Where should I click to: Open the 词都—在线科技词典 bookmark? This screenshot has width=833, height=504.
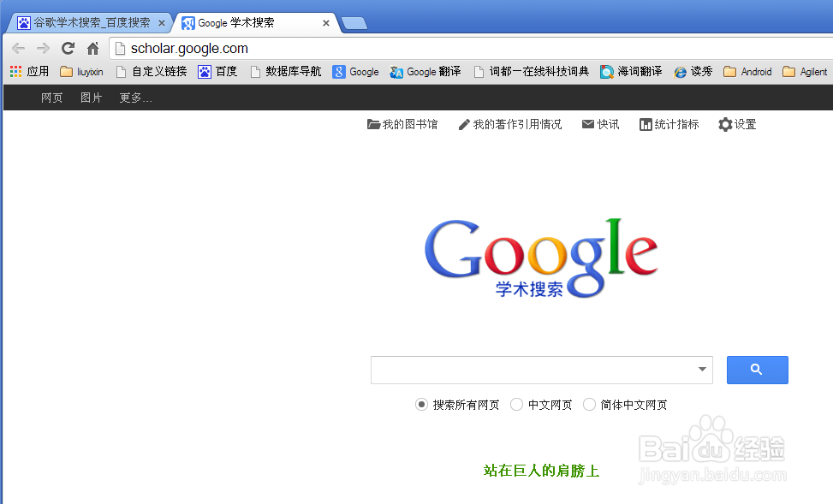(x=532, y=72)
